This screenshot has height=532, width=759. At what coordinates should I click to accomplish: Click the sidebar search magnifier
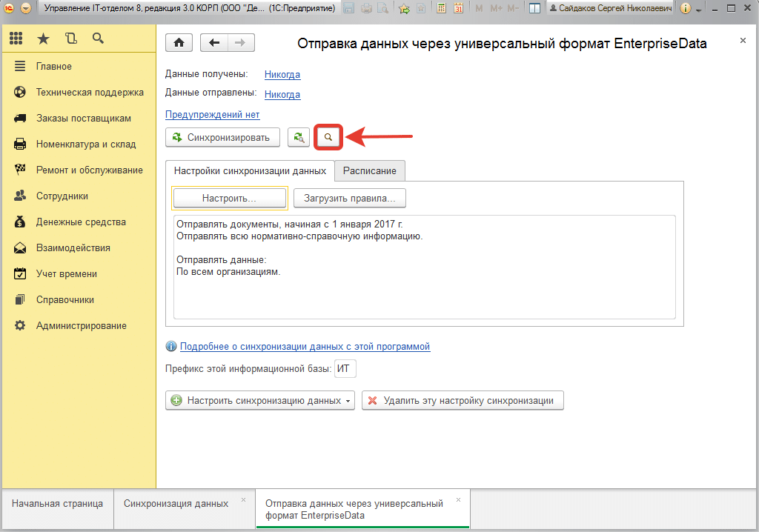[98, 39]
